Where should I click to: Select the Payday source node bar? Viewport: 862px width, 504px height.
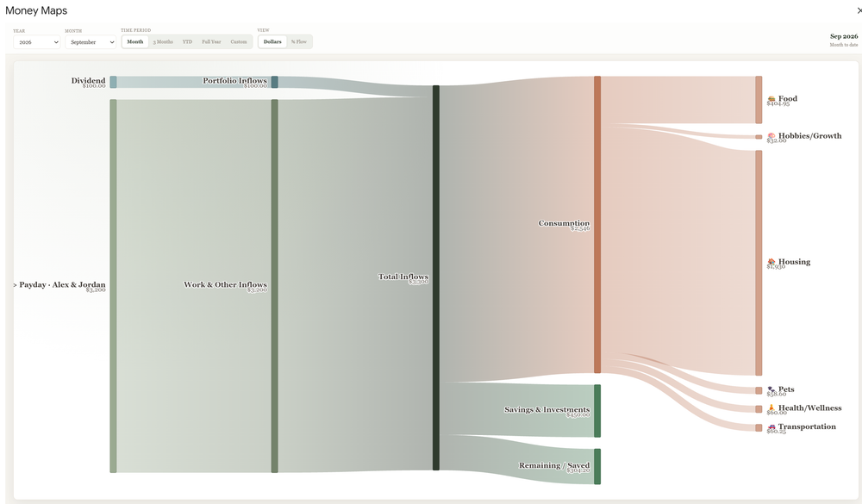pos(113,286)
